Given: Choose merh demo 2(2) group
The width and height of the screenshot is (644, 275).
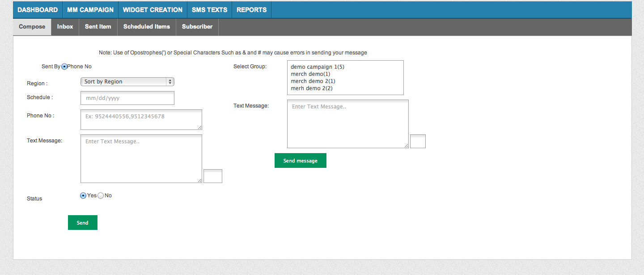Looking at the screenshot, I should pyautogui.click(x=312, y=88).
